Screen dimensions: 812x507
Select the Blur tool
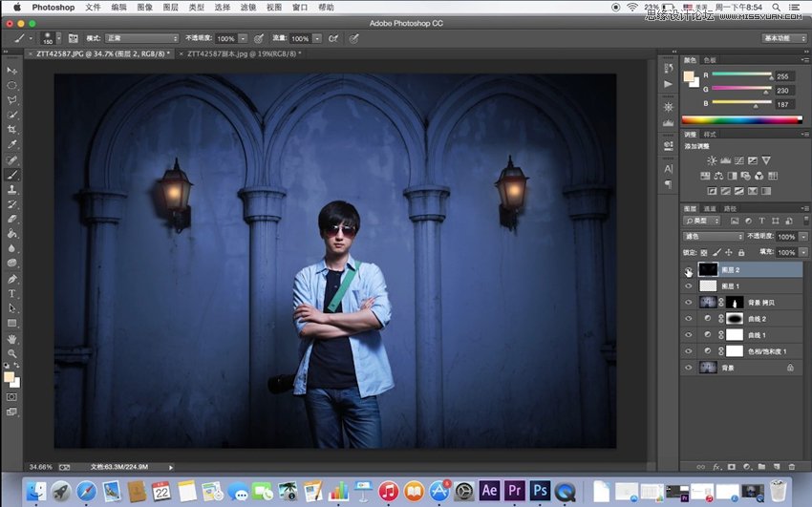click(x=11, y=248)
